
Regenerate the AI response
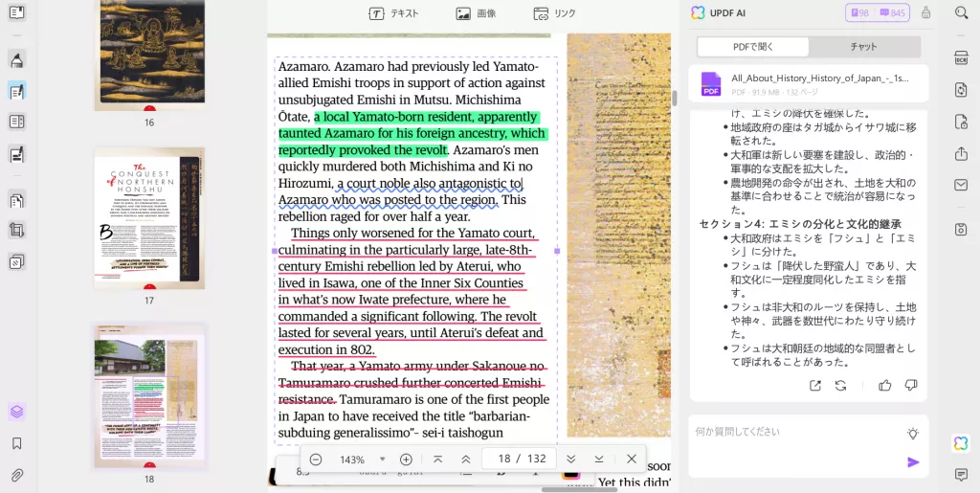[x=840, y=386]
